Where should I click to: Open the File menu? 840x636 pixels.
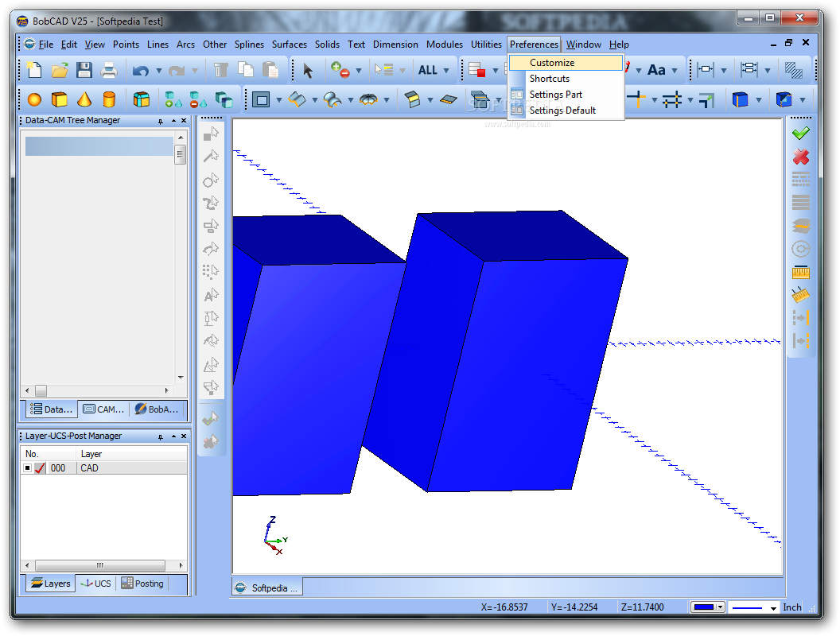(x=46, y=45)
